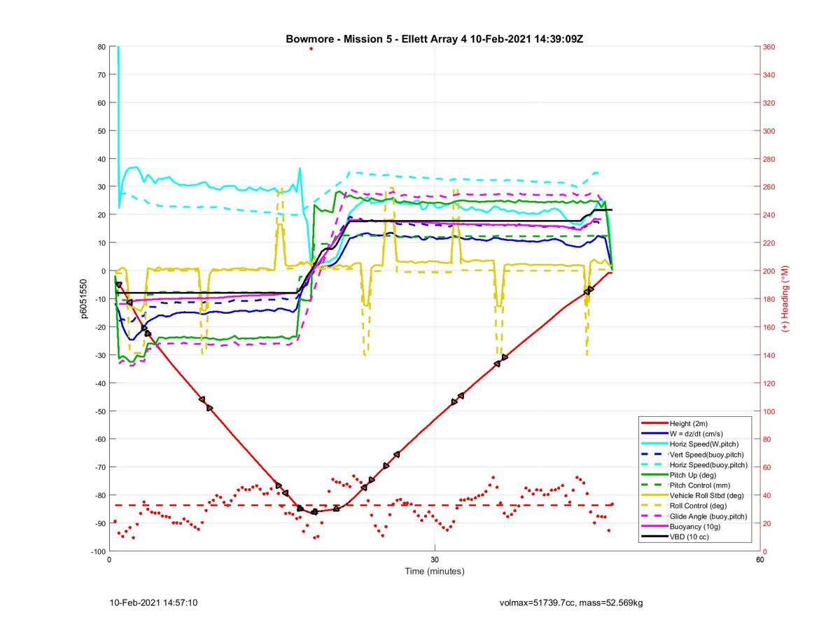Click the 'Buoyancy (10g)' legend label

695,525
